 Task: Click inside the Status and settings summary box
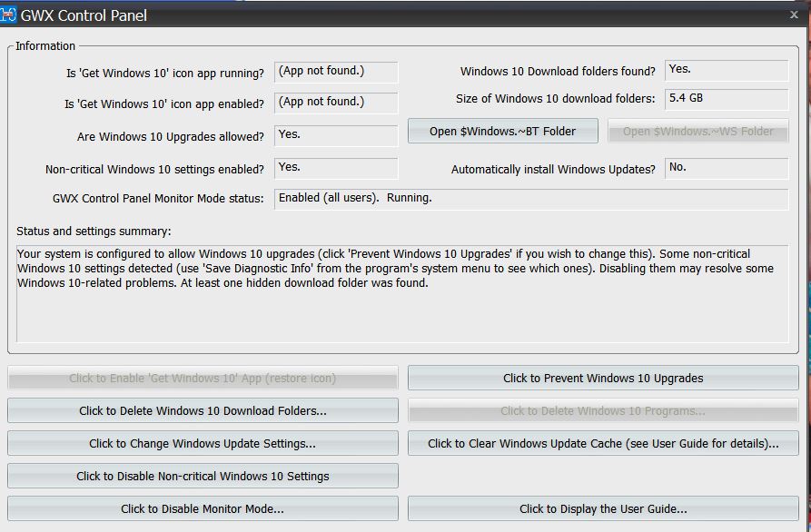click(x=402, y=293)
